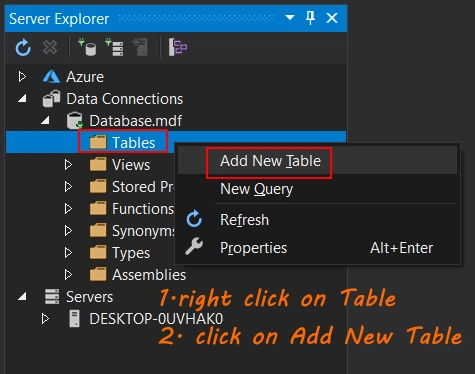
Task: Expand the DESKTOP-0UVHAK0 server node
Action: coord(45,319)
